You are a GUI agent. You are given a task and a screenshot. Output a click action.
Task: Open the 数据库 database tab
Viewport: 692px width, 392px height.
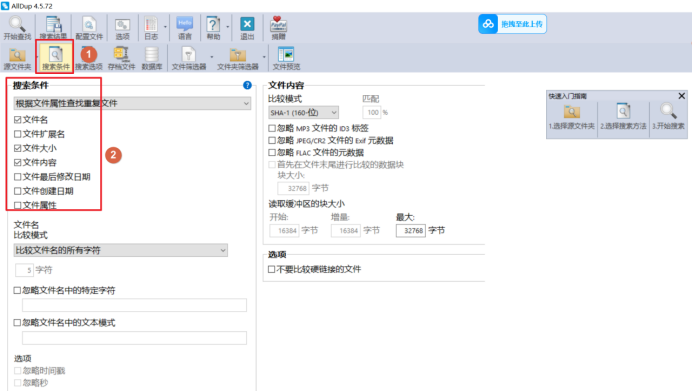pos(151,58)
